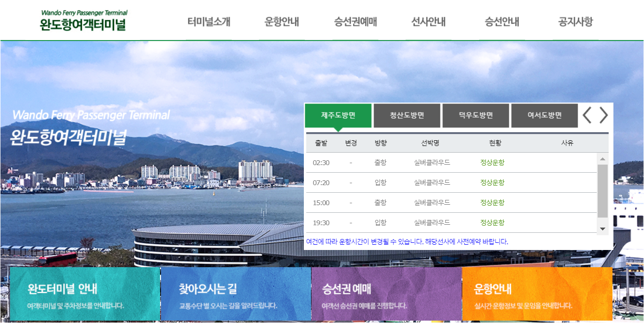Open the orange 운항안내 banner

[x=537, y=294]
